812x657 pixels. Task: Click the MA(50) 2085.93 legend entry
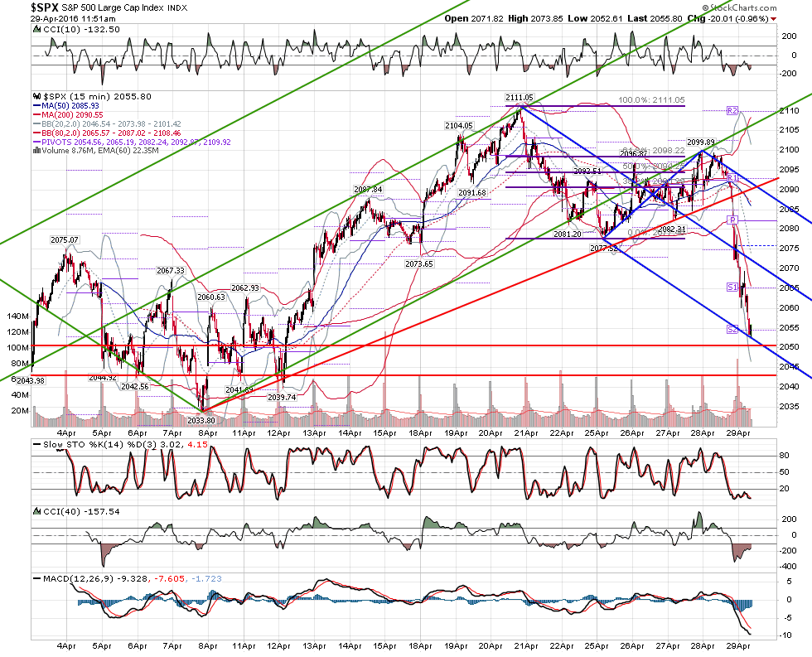65,105
